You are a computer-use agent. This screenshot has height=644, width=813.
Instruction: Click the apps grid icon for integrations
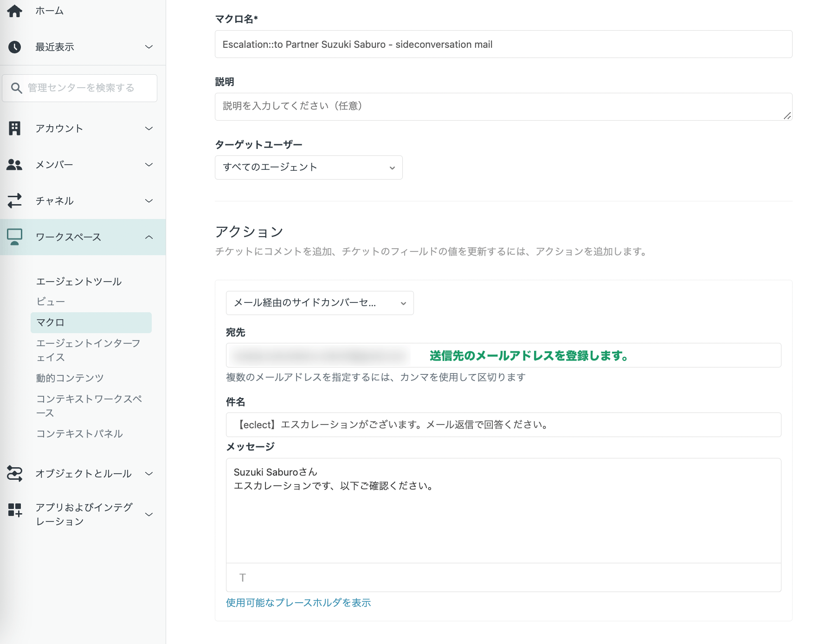click(x=14, y=510)
